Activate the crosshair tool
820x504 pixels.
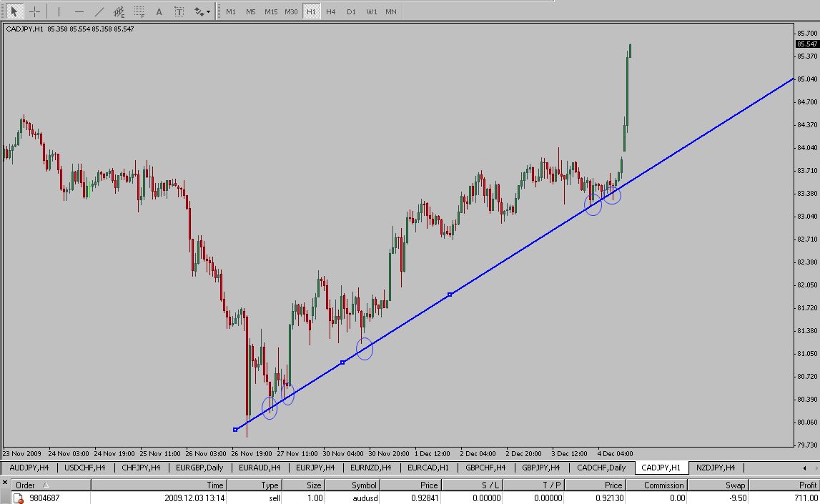click(x=34, y=11)
